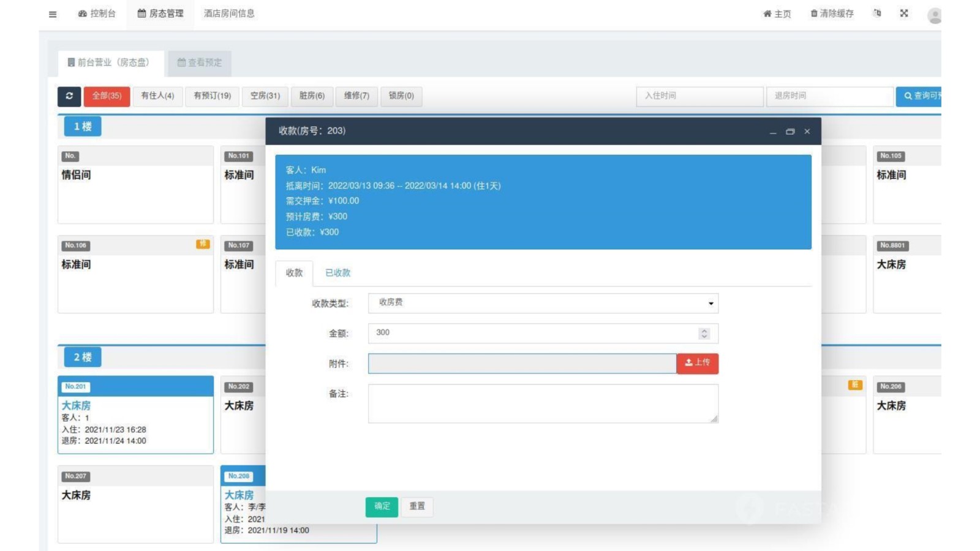The width and height of the screenshot is (980, 551).
Task: Open room No.8801 大床房 card
Action: 907,274
